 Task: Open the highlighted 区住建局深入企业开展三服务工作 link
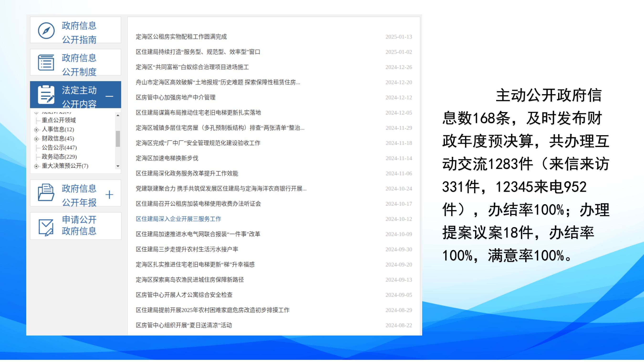[x=178, y=219]
